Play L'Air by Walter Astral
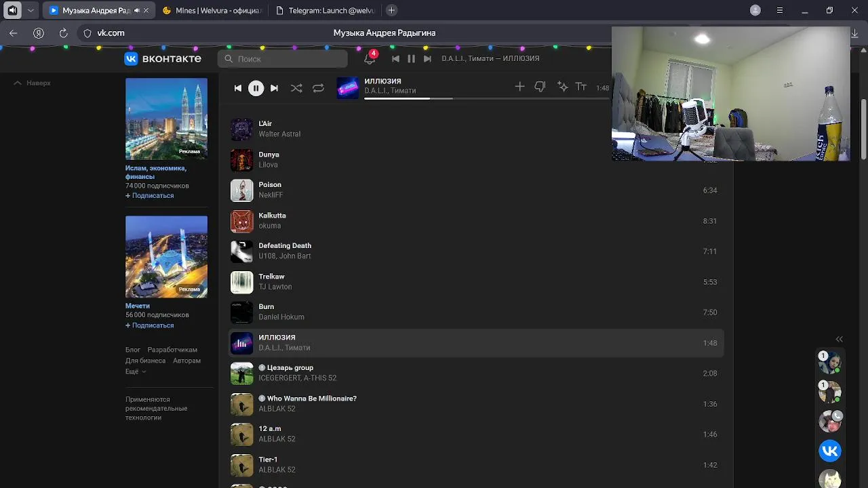The image size is (868, 488). 242,129
